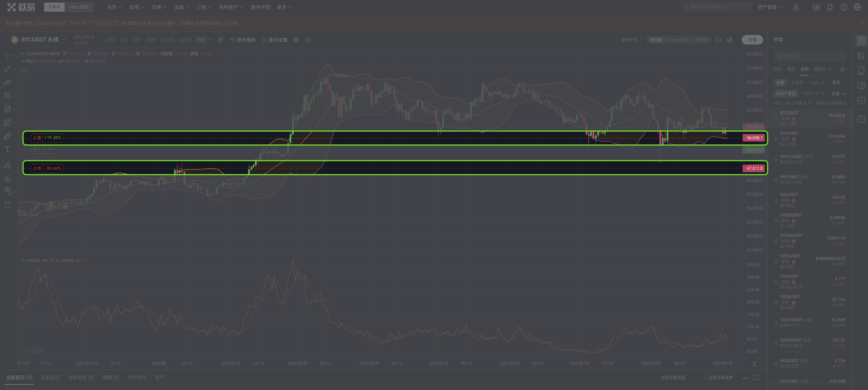
Task: Open the price alert bell icon
Action: click(x=308, y=40)
